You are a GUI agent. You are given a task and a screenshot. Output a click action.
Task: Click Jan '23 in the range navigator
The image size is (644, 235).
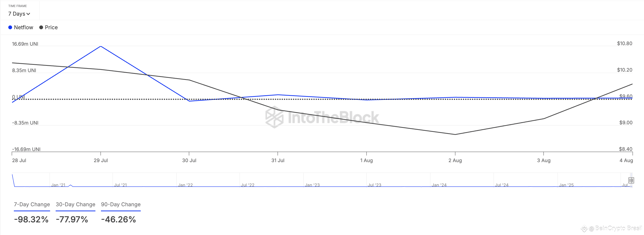pos(312,185)
